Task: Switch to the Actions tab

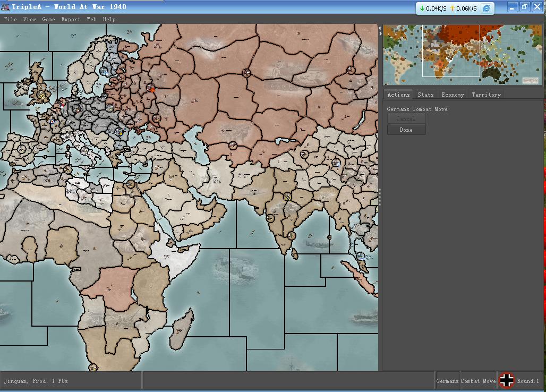Action: (399, 95)
